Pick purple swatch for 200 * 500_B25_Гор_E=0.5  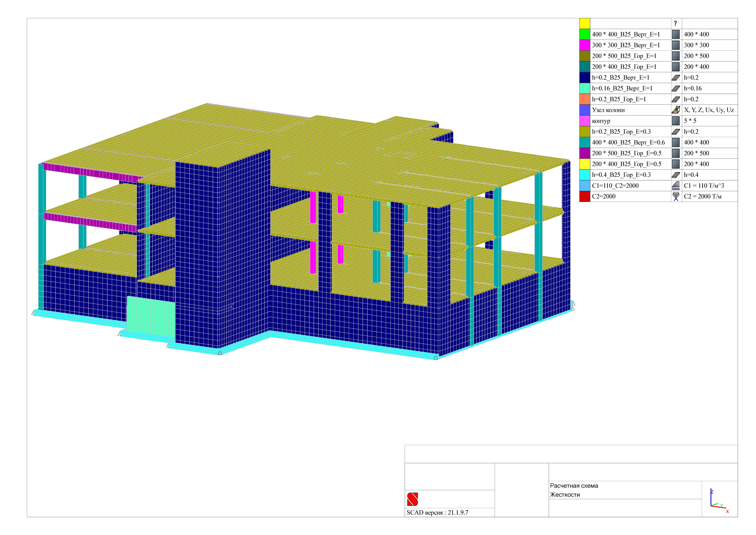585,153
